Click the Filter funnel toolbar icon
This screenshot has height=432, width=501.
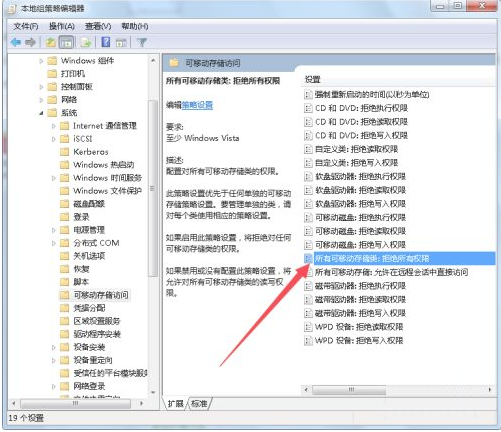142,42
